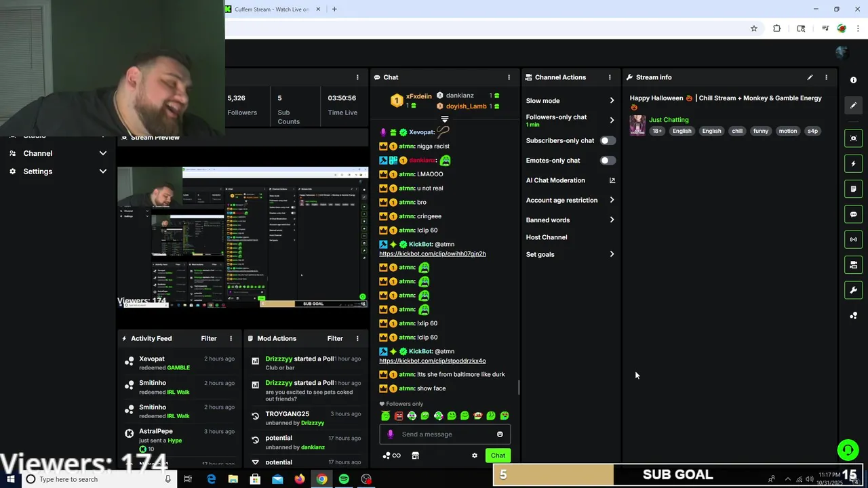Toggle Emotes-only chat switch
868x488 pixels.
point(608,161)
